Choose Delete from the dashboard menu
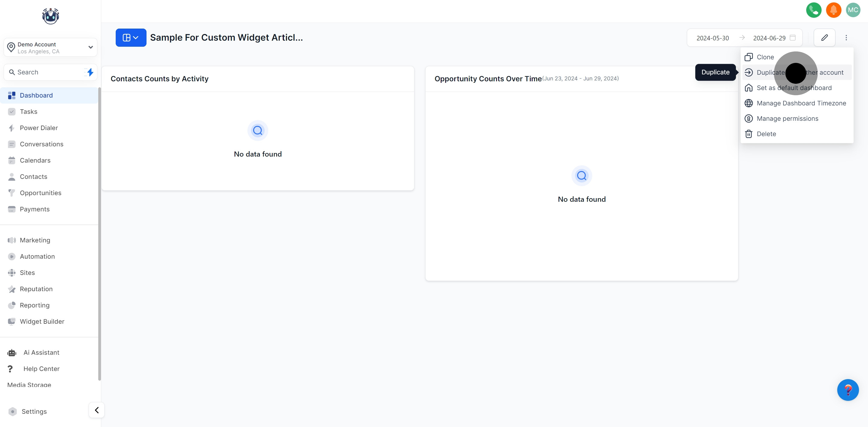This screenshot has width=868, height=427. coord(766,134)
